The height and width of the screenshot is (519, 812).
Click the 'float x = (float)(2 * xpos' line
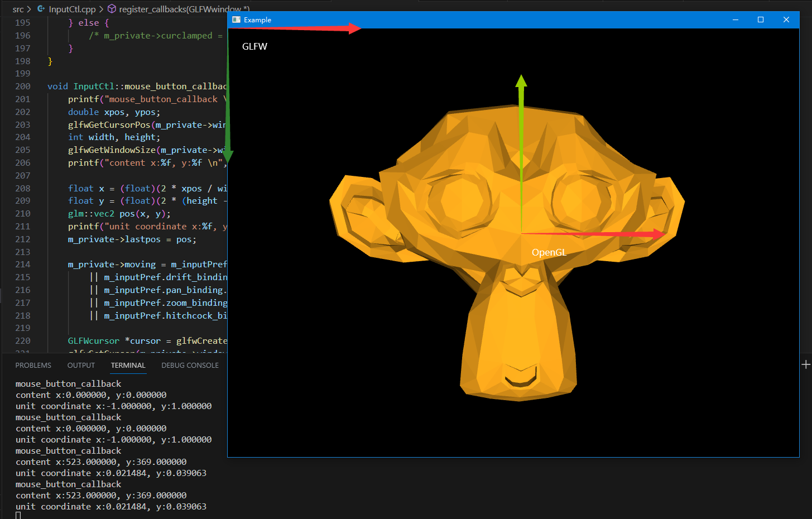tap(147, 189)
